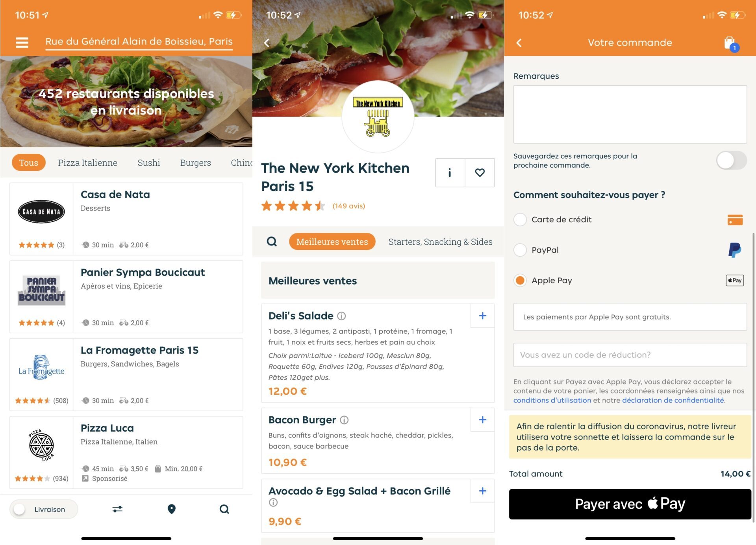
Task: Open restaurant info 'i' button
Action: click(x=450, y=173)
